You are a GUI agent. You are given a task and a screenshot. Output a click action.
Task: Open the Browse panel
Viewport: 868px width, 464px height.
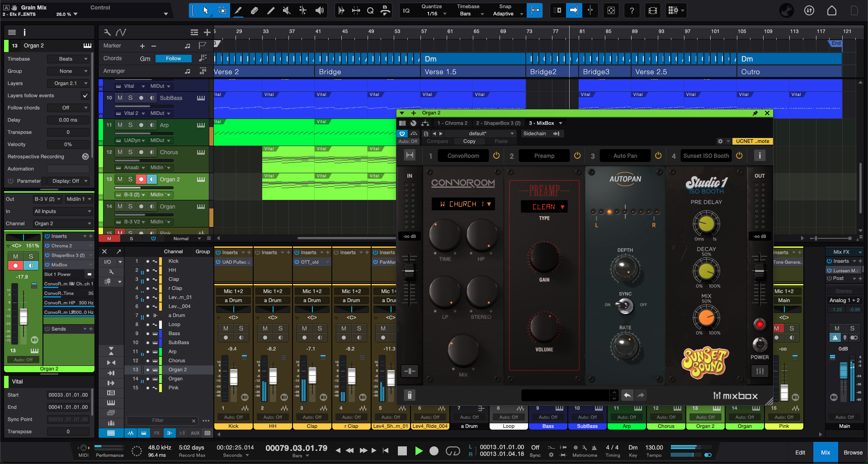(x=853, y=452)
